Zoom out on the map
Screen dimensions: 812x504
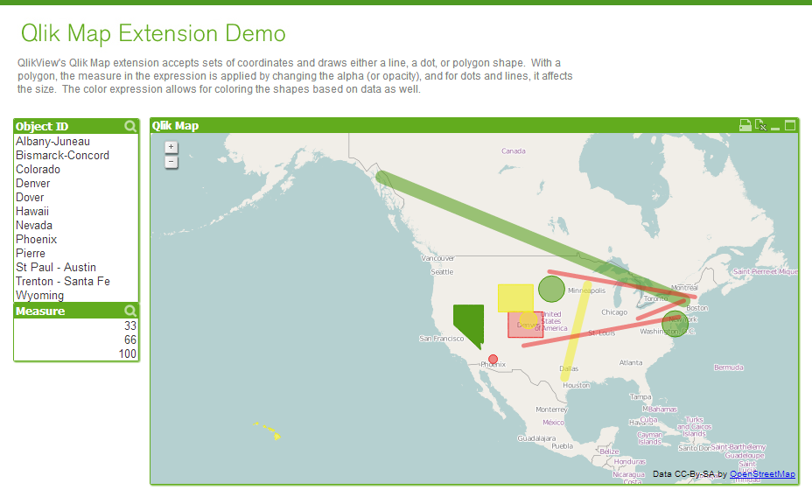pos(171,162)
